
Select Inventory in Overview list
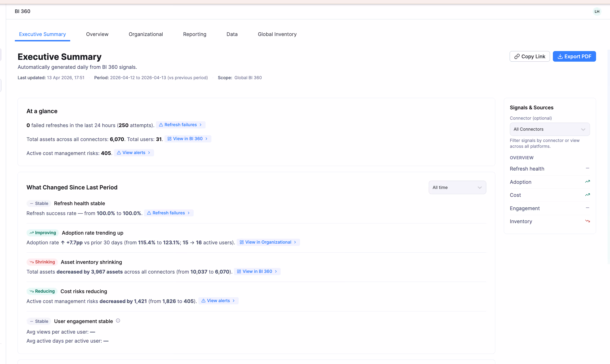coord(550,221)
